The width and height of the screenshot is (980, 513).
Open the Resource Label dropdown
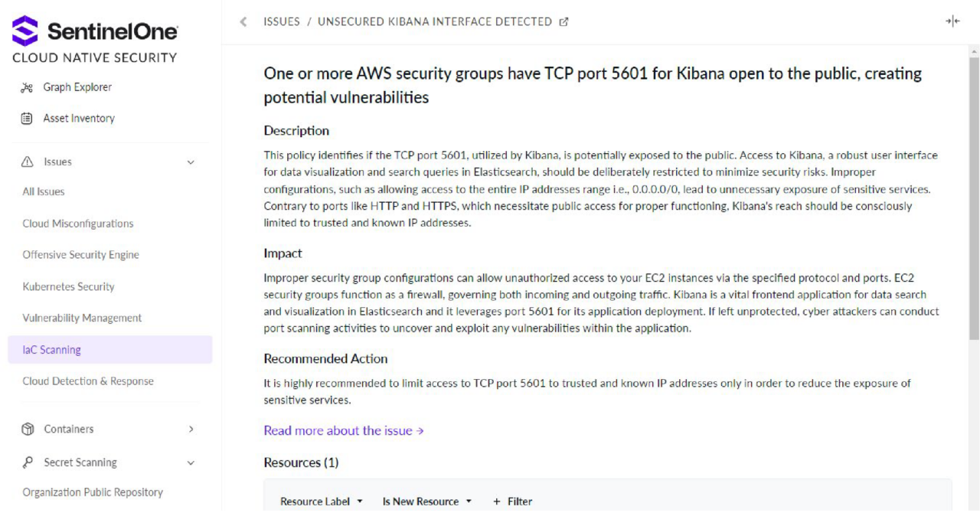(x=322, y=502)
